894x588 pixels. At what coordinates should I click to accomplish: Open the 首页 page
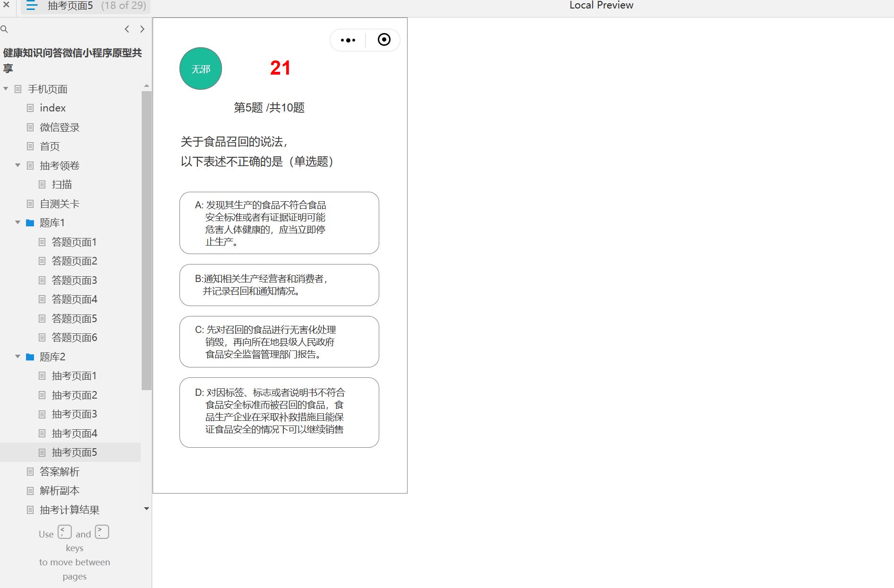pos(50,146)
